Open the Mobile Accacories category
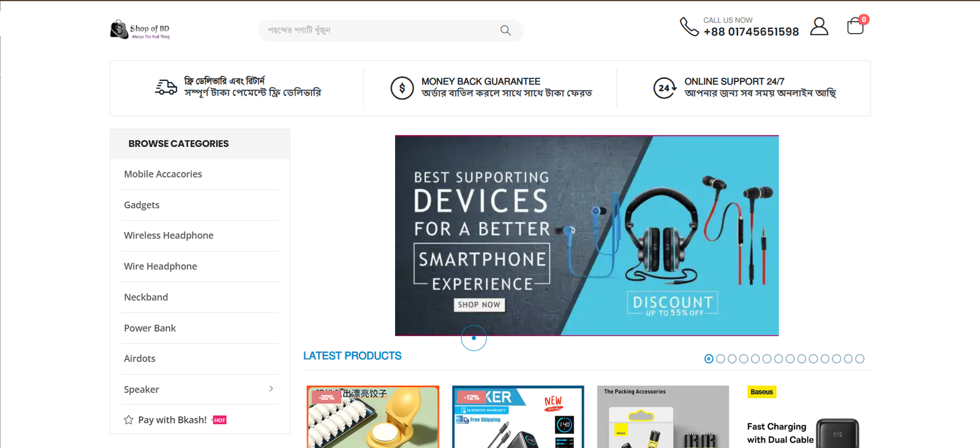The height and width of the screenshot is (448, 980). 163,174
